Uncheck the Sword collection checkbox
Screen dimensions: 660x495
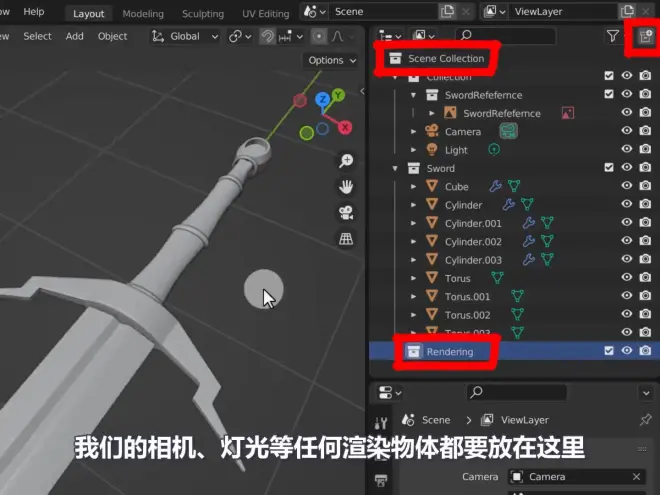[609, 167]
